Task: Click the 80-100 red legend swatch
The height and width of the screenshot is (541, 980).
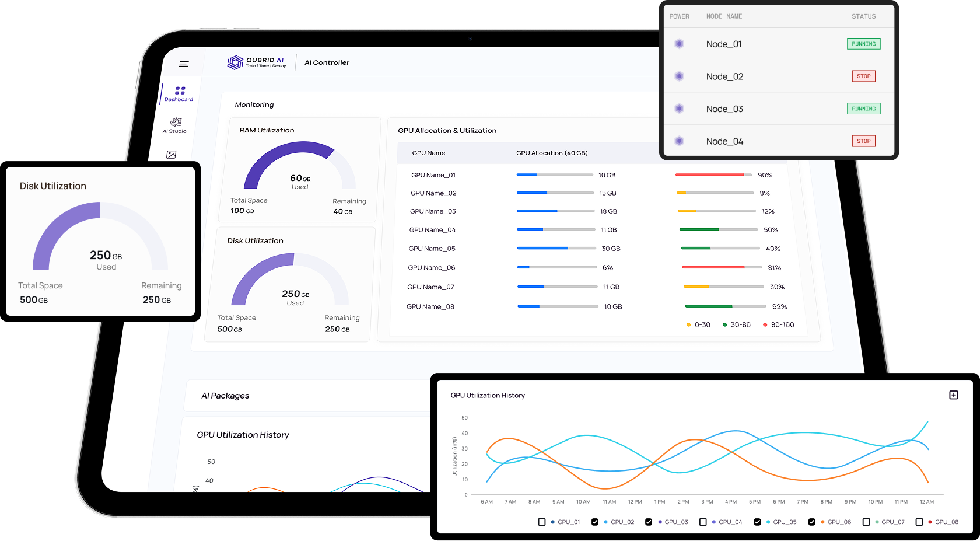Action: (x=765, y=324)
